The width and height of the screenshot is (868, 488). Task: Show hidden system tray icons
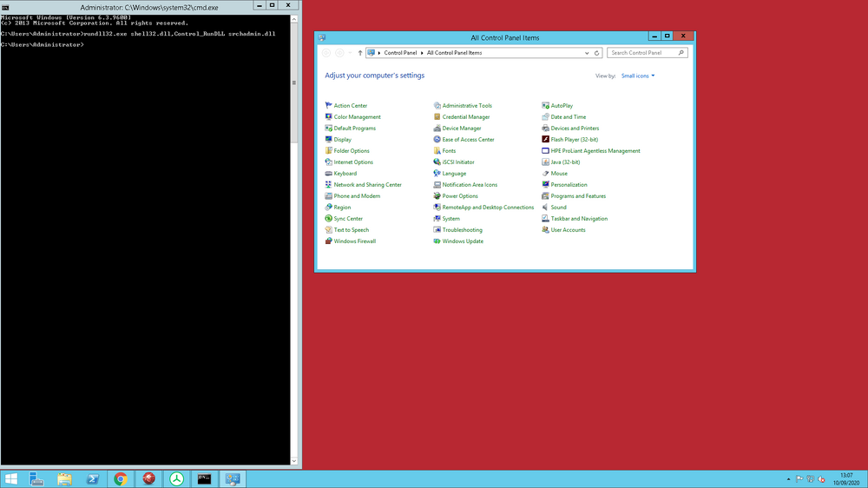coord(788,479)
